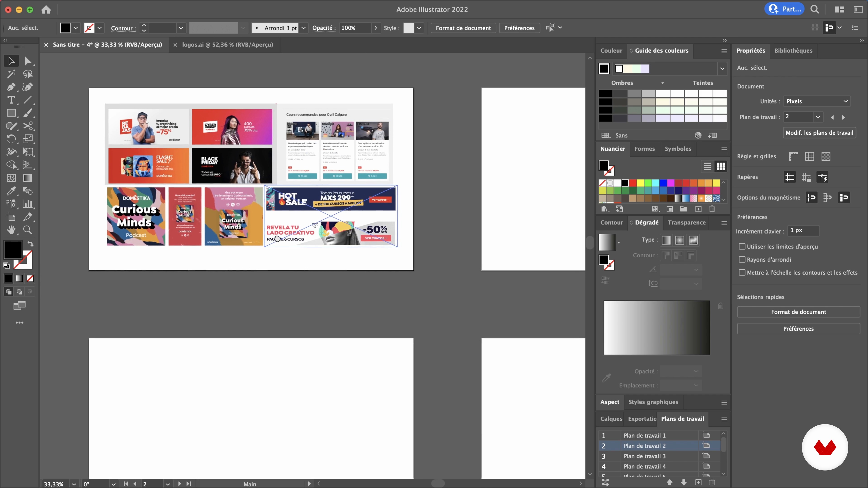Pick the red swatch in Nuancier

tap(633, 183)
